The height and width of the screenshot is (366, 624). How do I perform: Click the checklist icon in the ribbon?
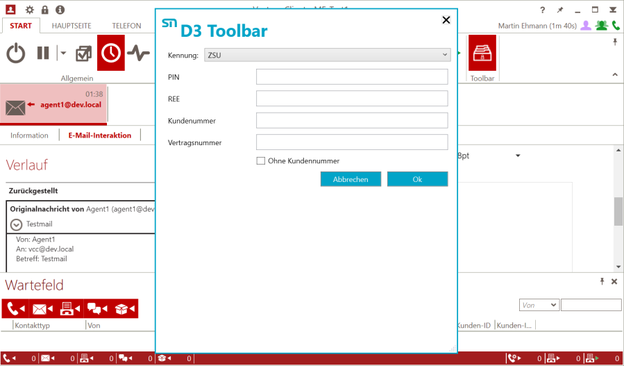[84, 53]
